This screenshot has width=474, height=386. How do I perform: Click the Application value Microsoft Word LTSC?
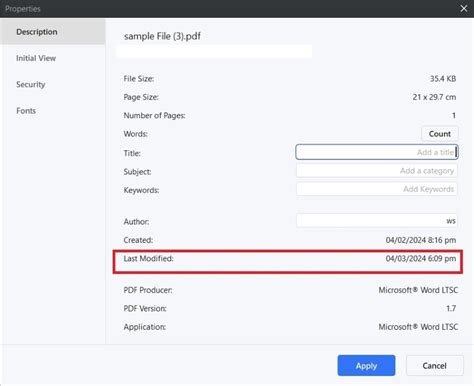(x=418, y=327)
